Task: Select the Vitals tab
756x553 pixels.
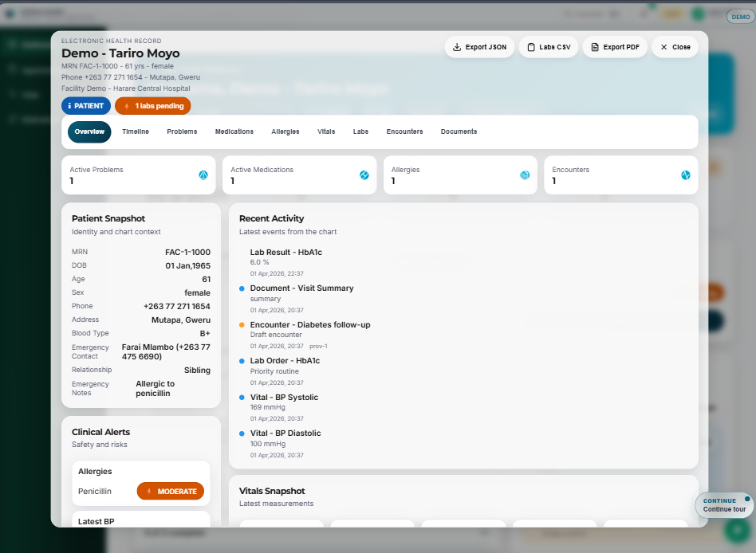Action: pyautogui.click(x=326, y=131)
